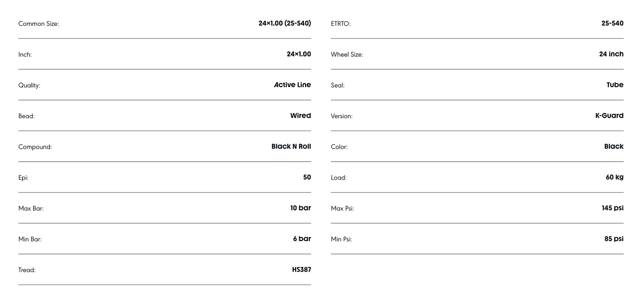
Task: Click the Tread: row label
Action: [x=27, y=270]
